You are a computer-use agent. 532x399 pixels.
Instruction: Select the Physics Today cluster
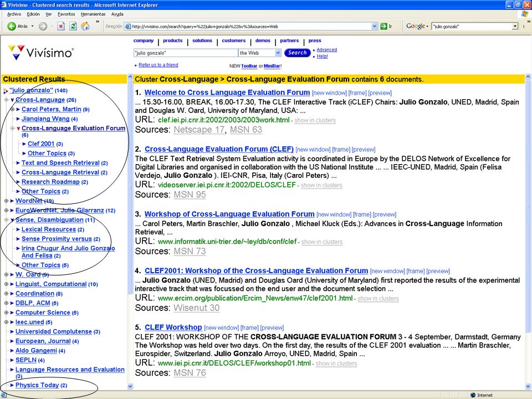coord(37,385)
